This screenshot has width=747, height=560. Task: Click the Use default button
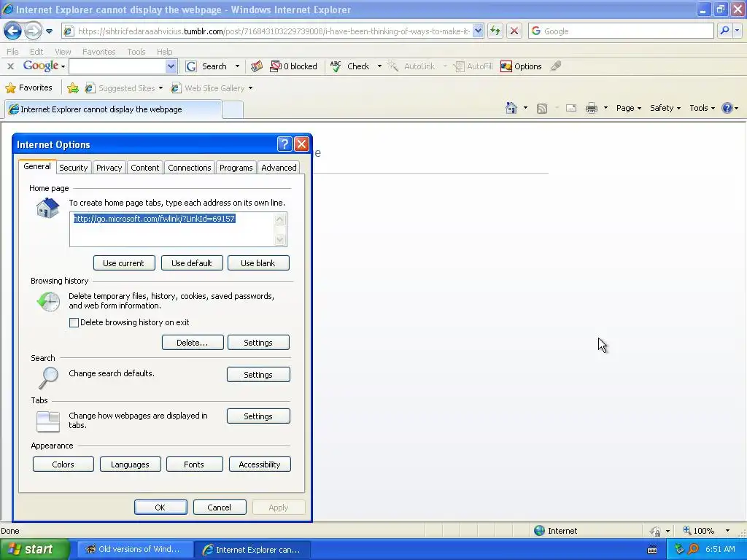click(192, 262)
